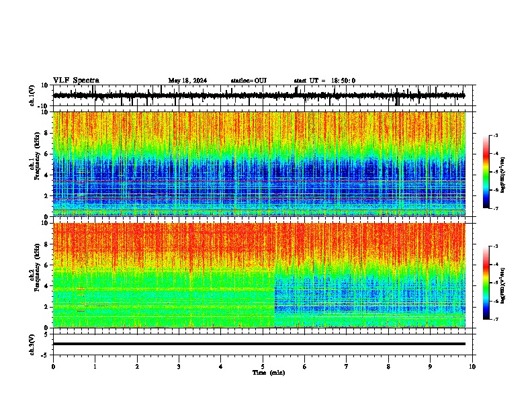This screenshot has width=532, height=411.
Task: Click time axis tick label "7"
Action: (x=347, y=367)
